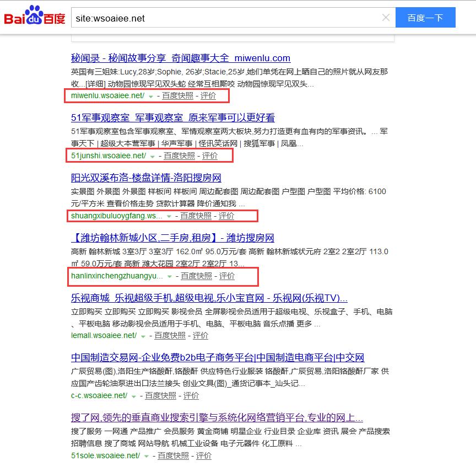Expand dropdown arrow beside lemall.wsoaiee.net

point(143,336)
